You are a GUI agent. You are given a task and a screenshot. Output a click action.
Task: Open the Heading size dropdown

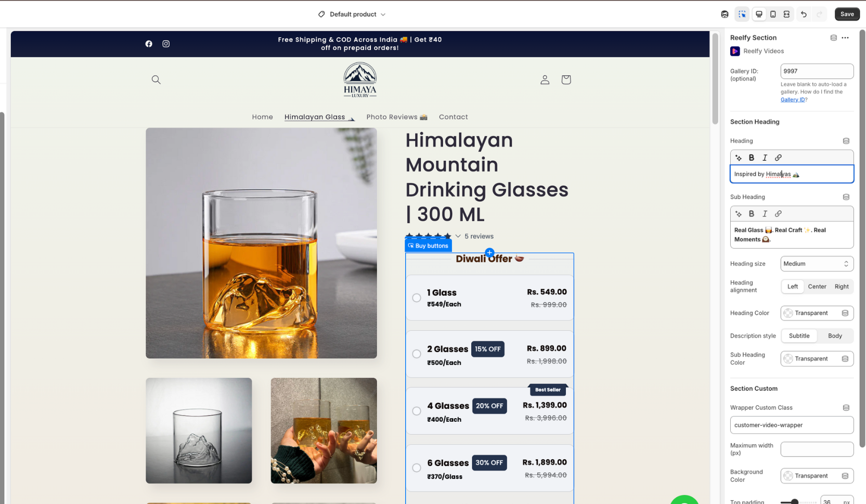point(817,264)
